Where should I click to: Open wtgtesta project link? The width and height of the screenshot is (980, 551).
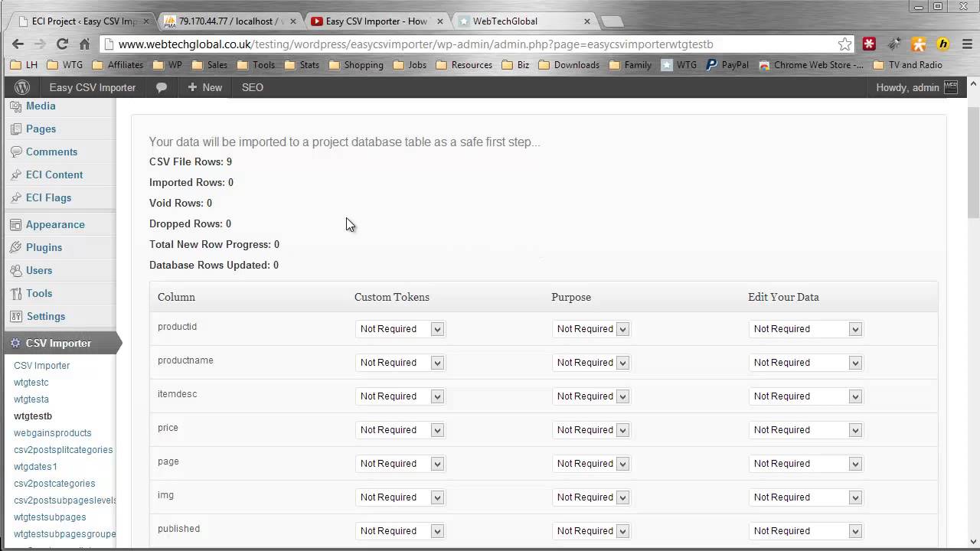(31, 399)
